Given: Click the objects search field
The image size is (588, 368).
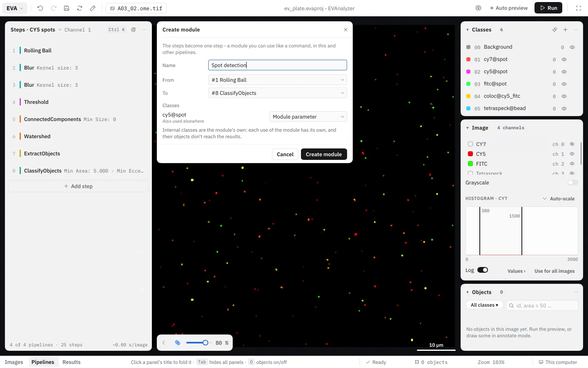Looking at the screenshot, I should [542, 305].
